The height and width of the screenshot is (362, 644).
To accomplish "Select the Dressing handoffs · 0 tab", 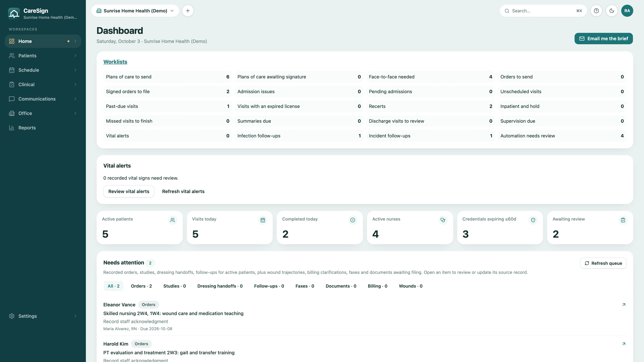I will coord(220,286).
